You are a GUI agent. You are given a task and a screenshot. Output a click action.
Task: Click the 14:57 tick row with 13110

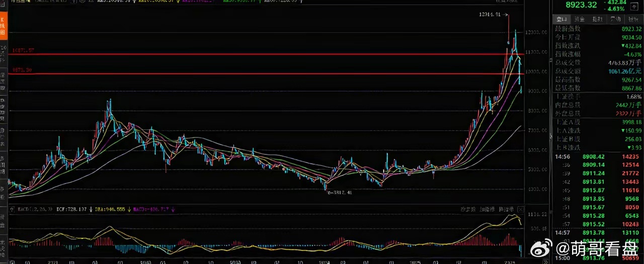tap(598, 232)
